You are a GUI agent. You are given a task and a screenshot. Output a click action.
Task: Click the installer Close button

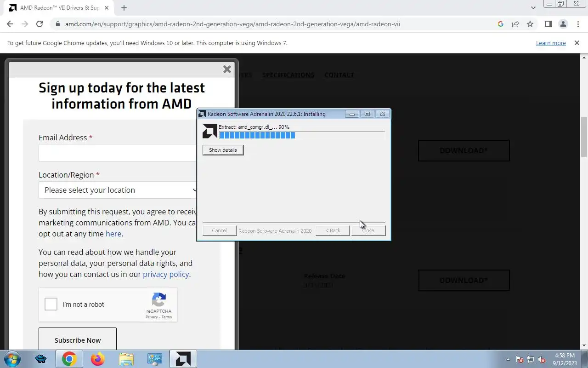point(368,230)
